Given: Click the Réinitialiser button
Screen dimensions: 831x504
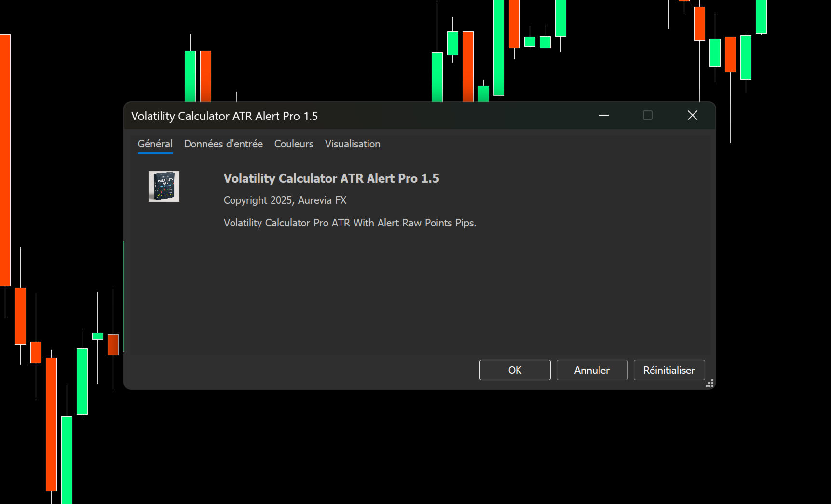Looking at the screenshot, I should [669, 370].
